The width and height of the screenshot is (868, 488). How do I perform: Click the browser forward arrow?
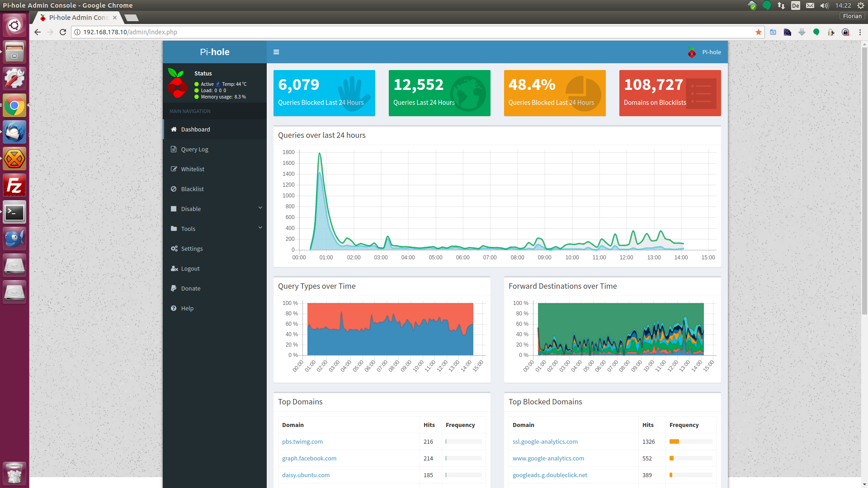click(50, 32)
